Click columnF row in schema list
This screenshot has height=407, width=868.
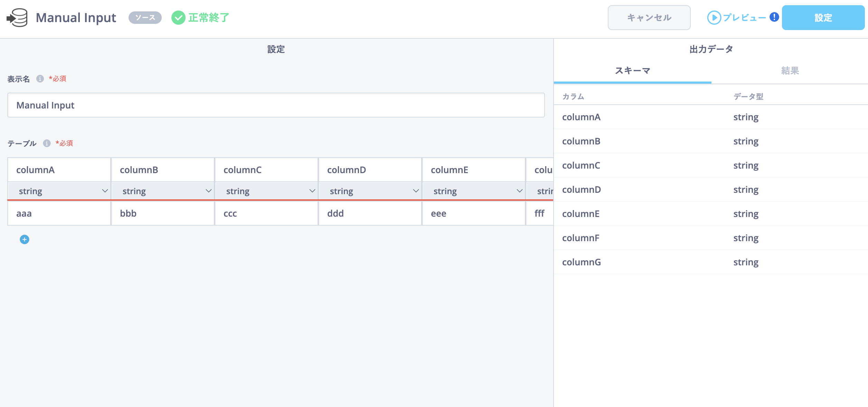(x=711, y=238)
